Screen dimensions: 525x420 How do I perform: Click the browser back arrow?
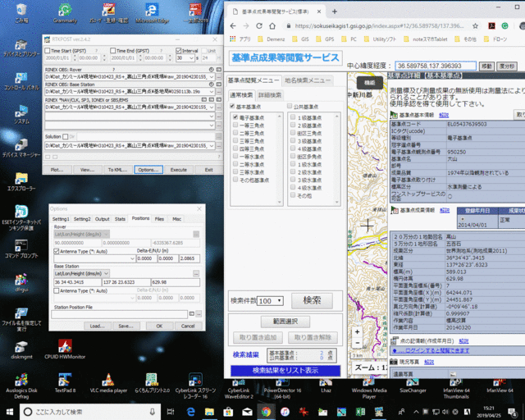[233, 25]
